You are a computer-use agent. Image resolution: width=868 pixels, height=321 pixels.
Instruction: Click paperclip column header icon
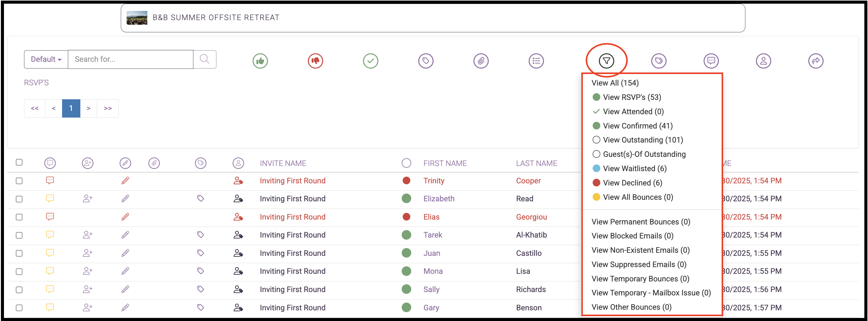pos(154,163)
